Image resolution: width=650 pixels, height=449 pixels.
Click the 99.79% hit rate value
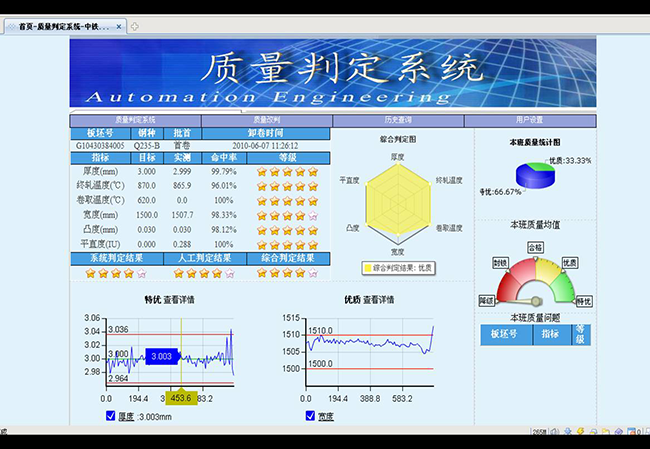coord(224,172)
